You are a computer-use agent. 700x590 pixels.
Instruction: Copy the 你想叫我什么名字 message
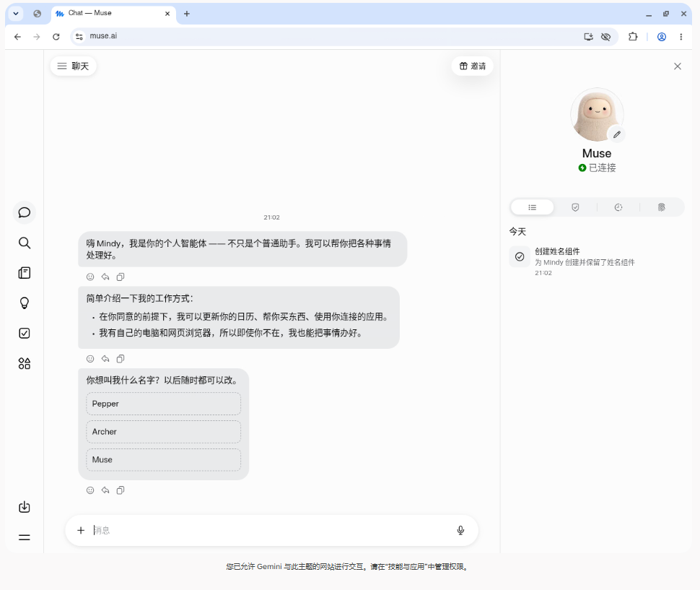click(x=121, y=490)
